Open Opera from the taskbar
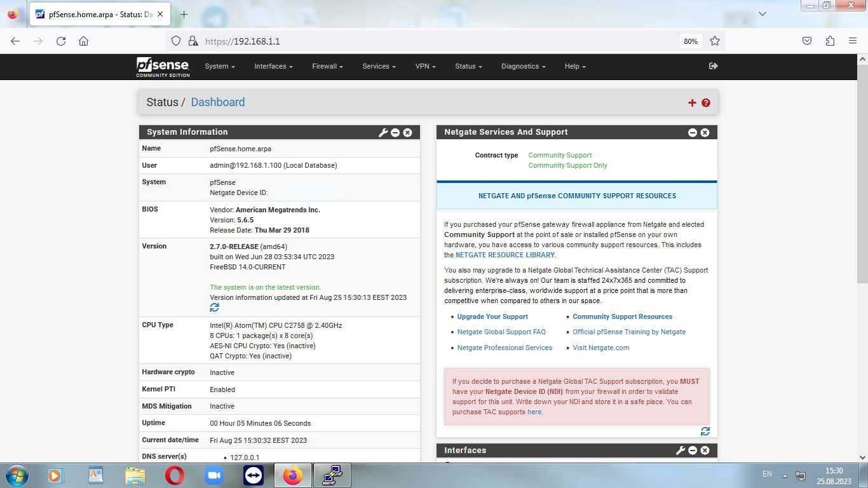This screenshot has width=868, height=488. [x=175, y=475]
